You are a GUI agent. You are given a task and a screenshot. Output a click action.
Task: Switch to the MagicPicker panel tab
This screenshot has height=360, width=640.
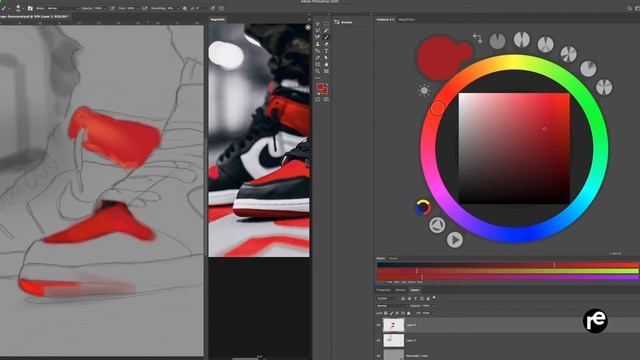407,19
